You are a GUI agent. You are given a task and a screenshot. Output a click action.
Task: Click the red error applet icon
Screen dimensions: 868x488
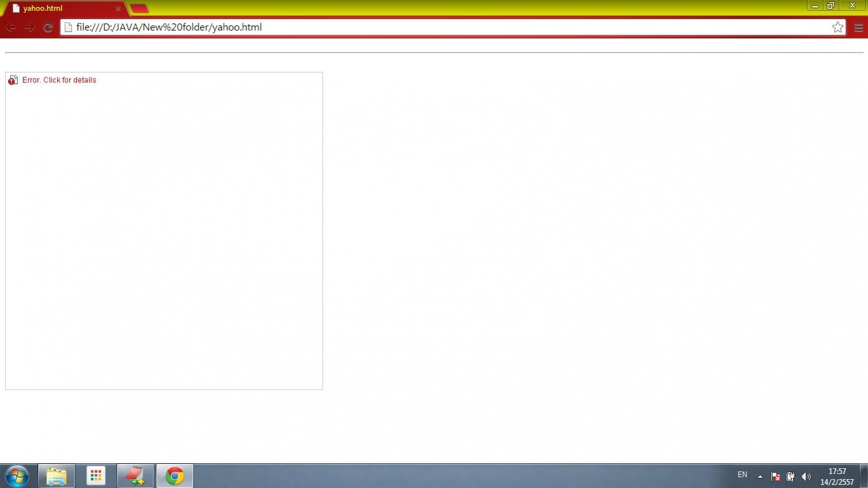point(13,80)
